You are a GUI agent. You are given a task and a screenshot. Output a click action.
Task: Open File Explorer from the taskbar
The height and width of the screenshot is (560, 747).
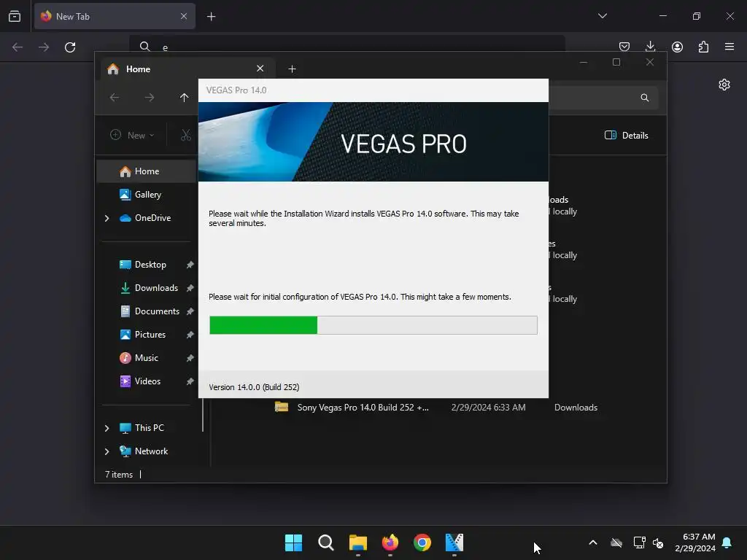357,542
